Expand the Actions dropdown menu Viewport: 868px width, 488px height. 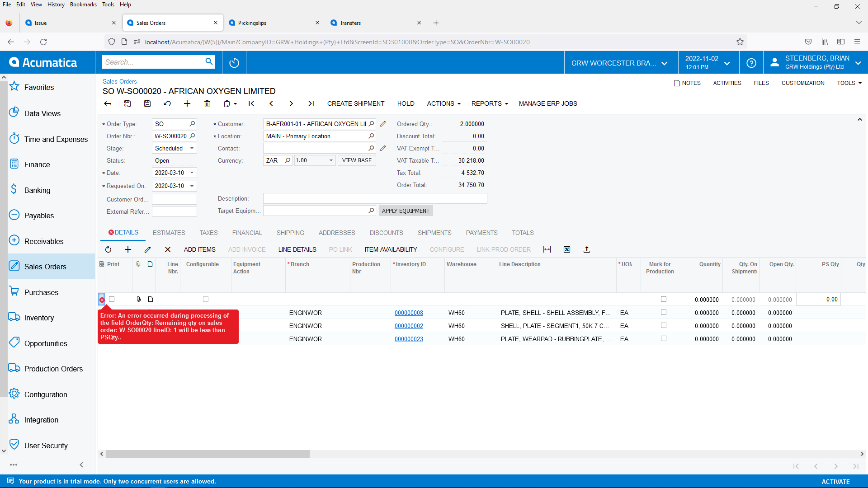click(443, 103)
